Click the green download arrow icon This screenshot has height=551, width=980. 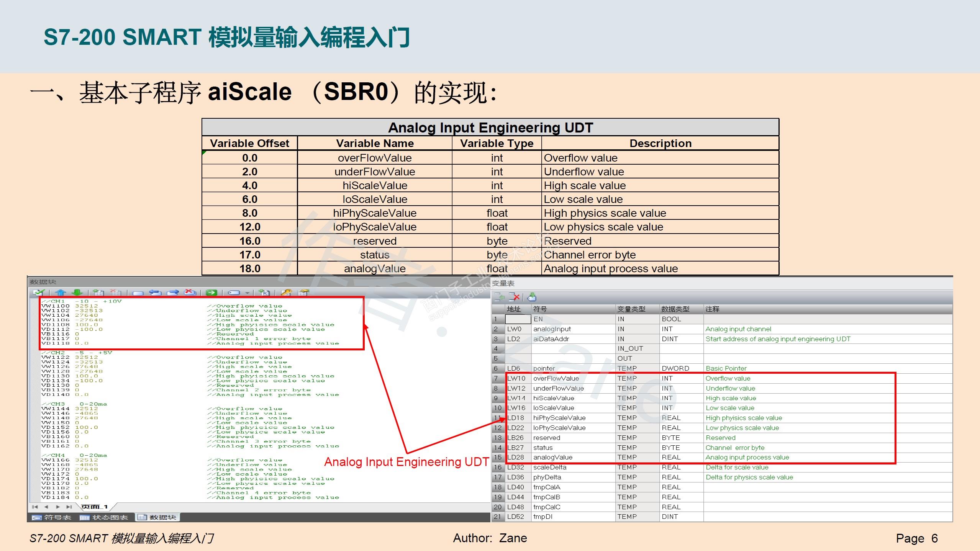coord(77,293)
